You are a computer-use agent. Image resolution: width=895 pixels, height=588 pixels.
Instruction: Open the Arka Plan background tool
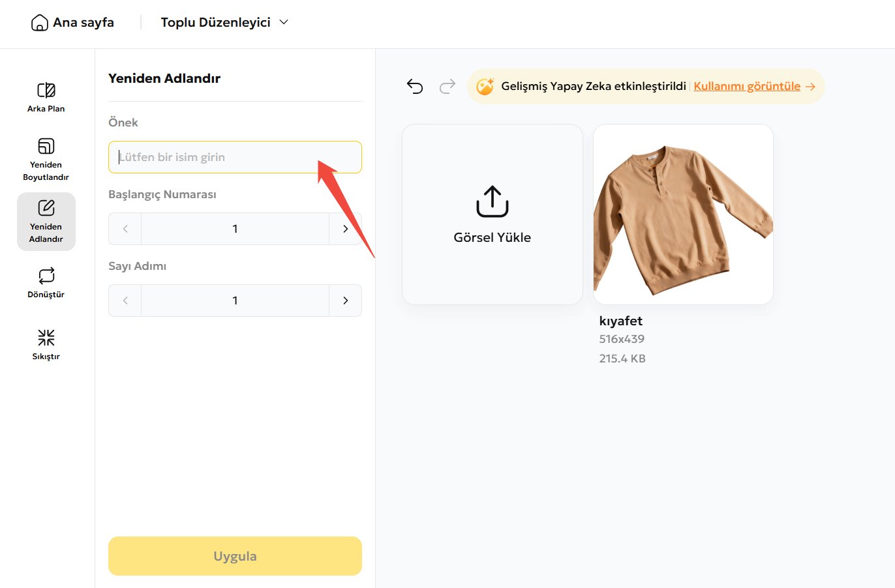(46, 97)
